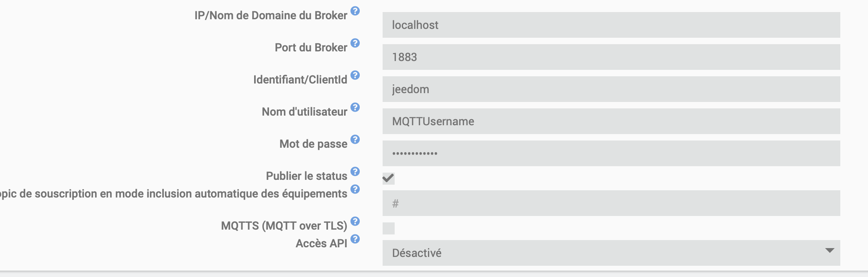The height and width of the screenshot is (277, 868).
Task: Select the MQTTUsername input field
Action: tap(611, 121)
